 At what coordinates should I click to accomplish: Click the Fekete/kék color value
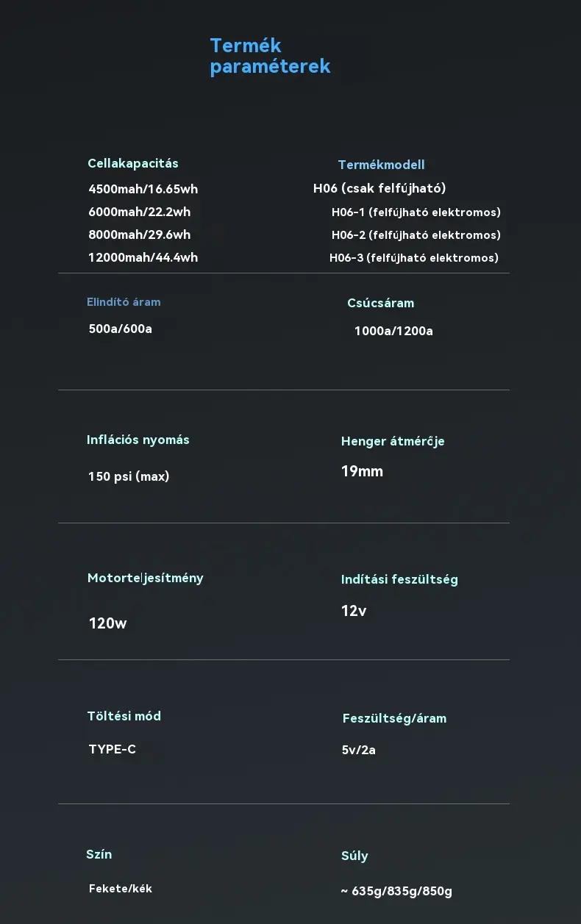pos(121,889)
